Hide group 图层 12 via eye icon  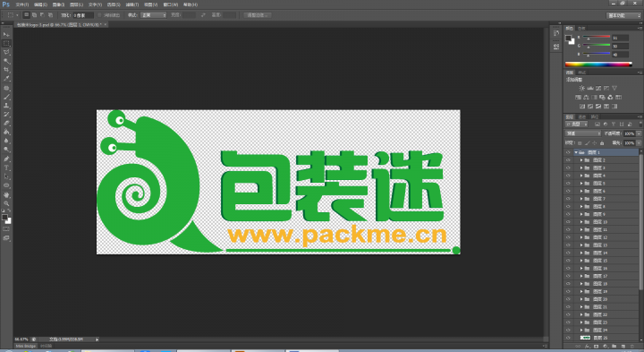pyautogui.click(x=568, y=237)
